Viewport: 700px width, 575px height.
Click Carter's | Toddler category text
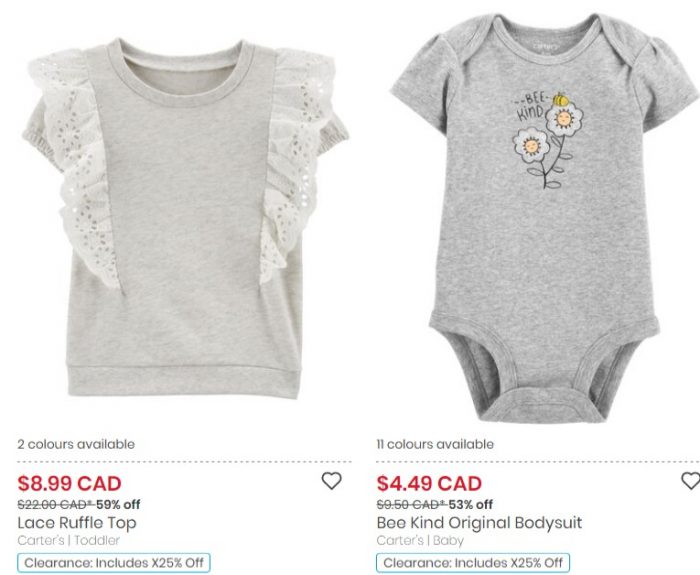tap(68, 541)
